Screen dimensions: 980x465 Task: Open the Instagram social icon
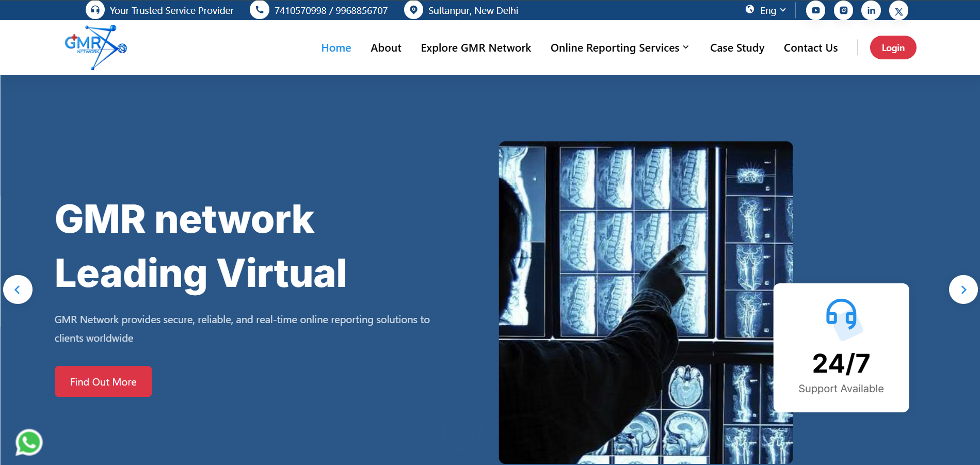(x=843, y=10)
